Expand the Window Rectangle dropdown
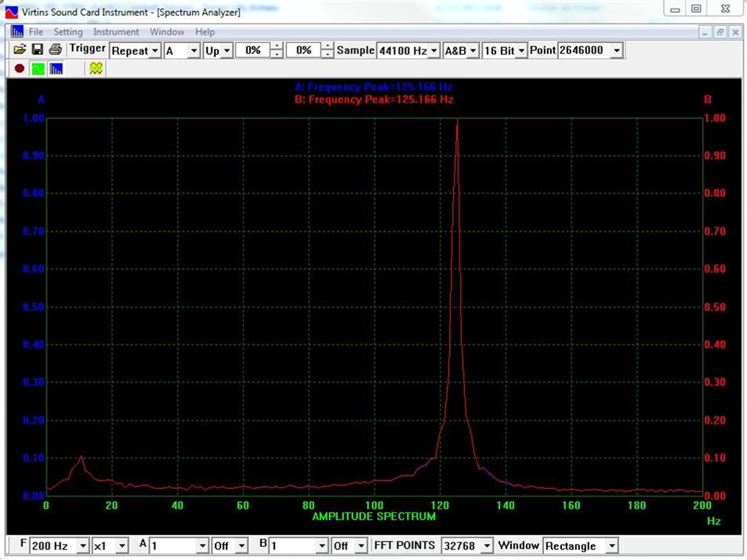 coord(611,546)
